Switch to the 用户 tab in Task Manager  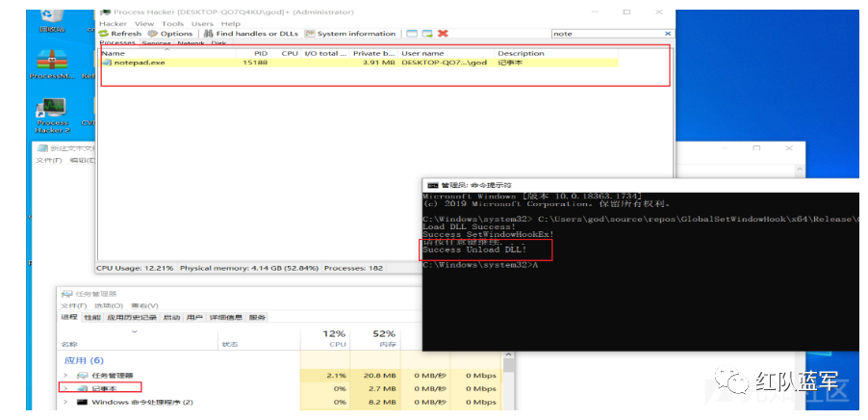tap(194, 318)
